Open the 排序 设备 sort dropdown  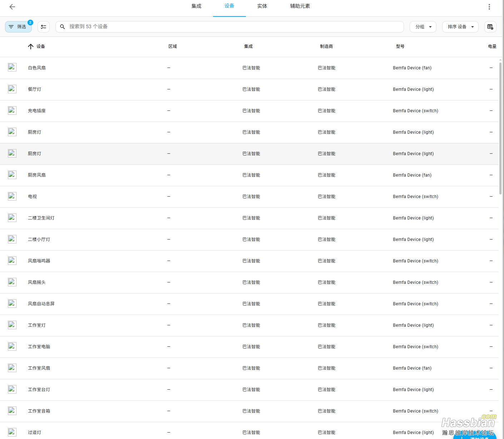click(x=460, y=27)
